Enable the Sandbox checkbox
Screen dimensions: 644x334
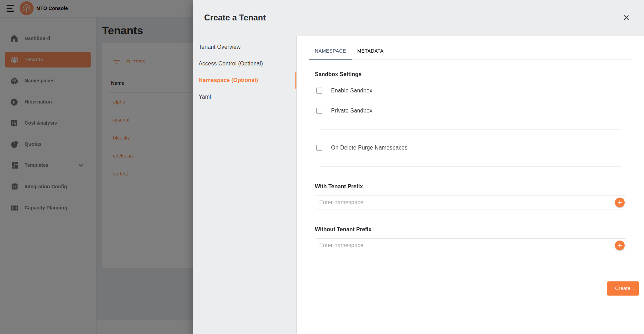(x=319, y=91)
